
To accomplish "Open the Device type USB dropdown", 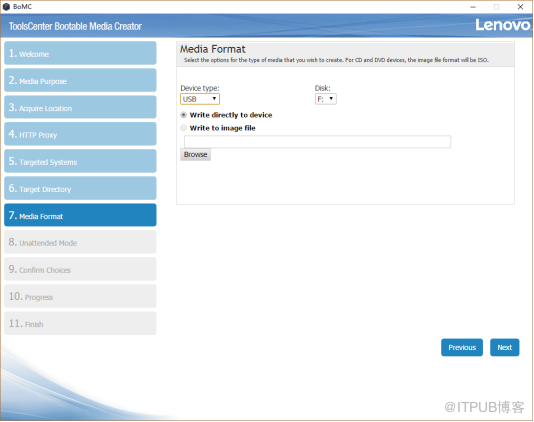I will click(x=200, y=99).
